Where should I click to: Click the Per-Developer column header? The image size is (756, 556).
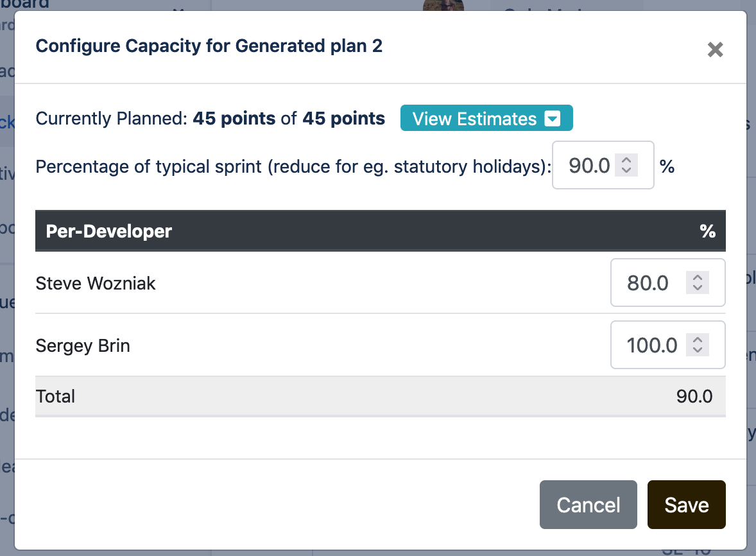(x=109, y=231)
